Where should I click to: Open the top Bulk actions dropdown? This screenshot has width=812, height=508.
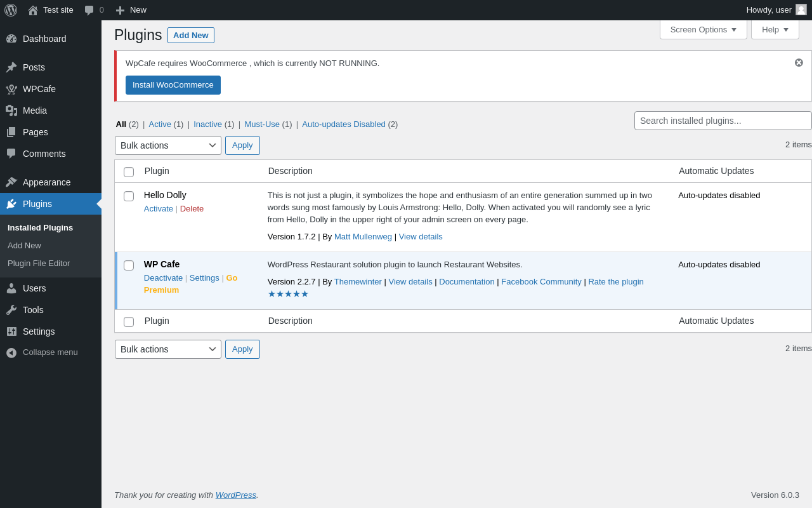pyautogui.click(x=168, y=145)
